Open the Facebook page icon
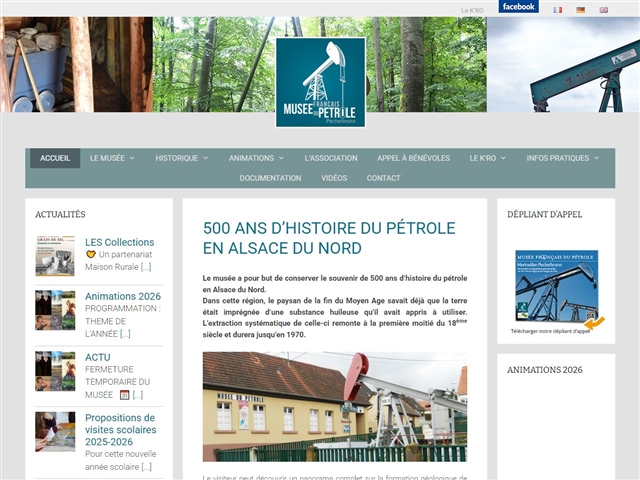Image resolution: width=640 pixels, height=480 pixels. pyautogui.click(x=518, y=7)
